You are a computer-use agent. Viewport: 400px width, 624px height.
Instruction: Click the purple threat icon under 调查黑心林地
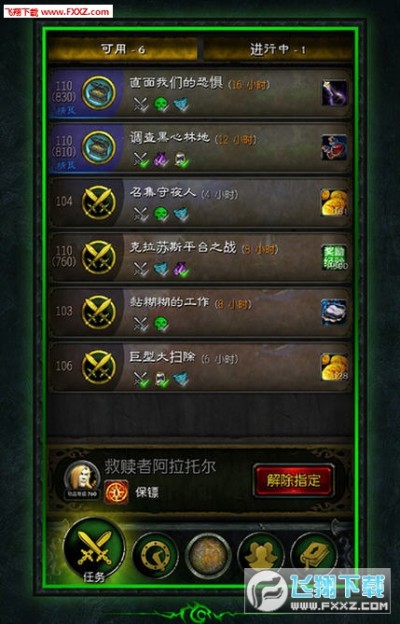tap(161, 159)
